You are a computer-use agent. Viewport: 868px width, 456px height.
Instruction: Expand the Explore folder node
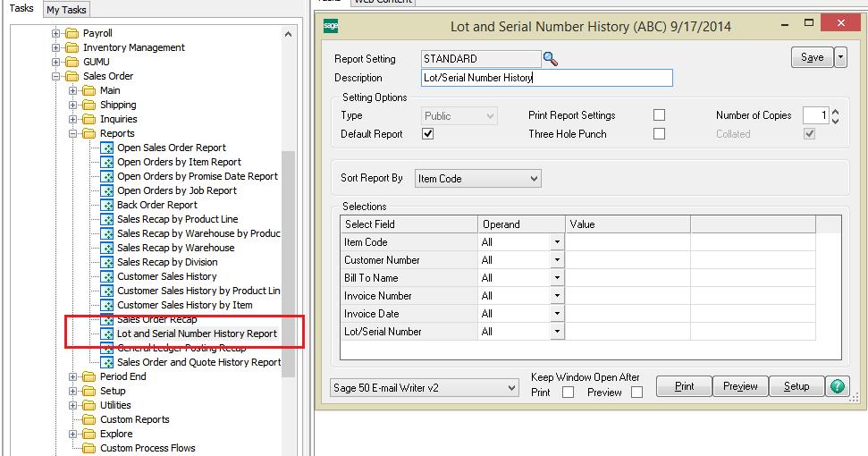point(73,434)
